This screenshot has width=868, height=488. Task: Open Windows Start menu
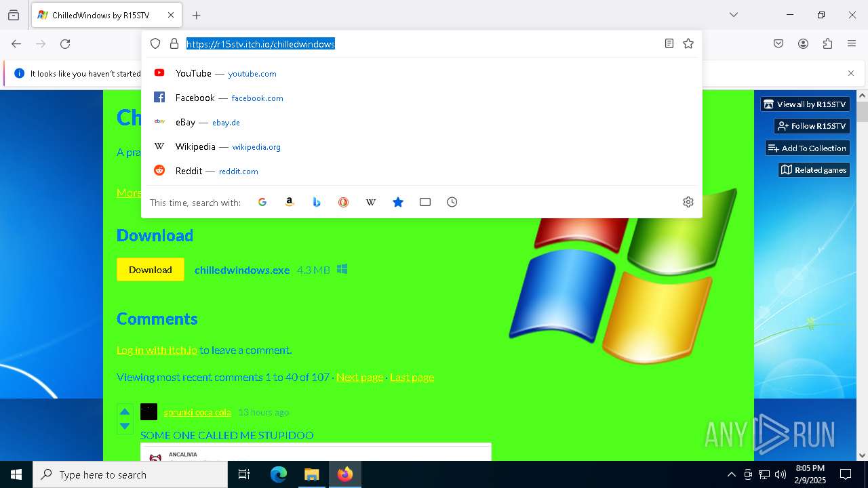(16, 474)
